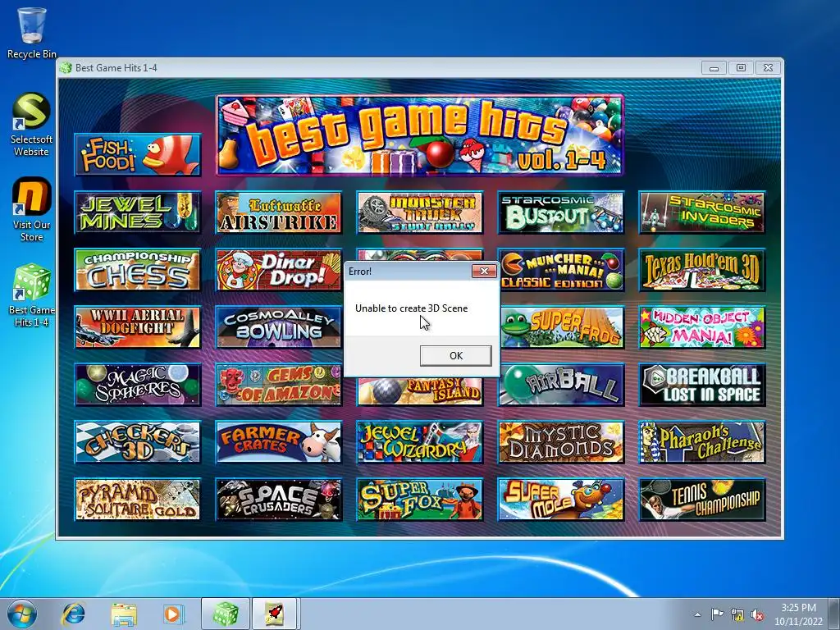Open Gems of Amazon tile
Image resolution: width=840 pixels, height=630 pixels.
pyautogui.click(x=279, y=385)
